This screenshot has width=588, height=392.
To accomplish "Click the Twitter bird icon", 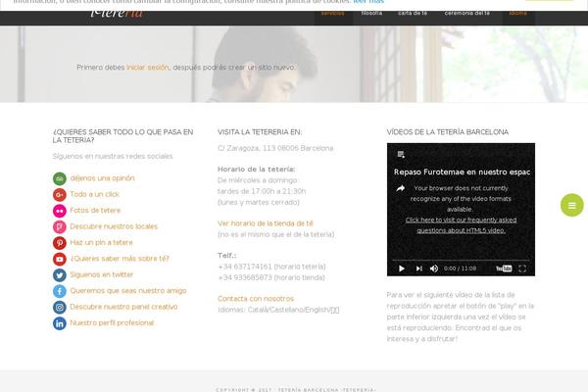I will 59,275.
